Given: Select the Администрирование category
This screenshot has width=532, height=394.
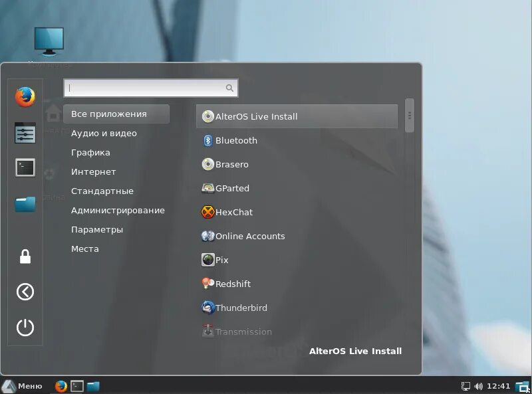Looking at the screenshot, I should 118,210.
